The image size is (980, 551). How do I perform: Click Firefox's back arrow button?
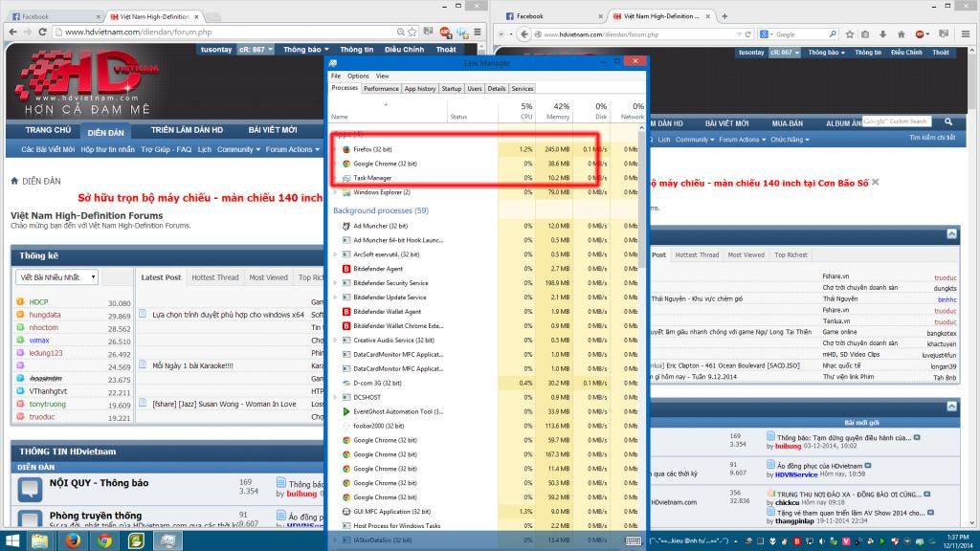click(x=524, y=34)
